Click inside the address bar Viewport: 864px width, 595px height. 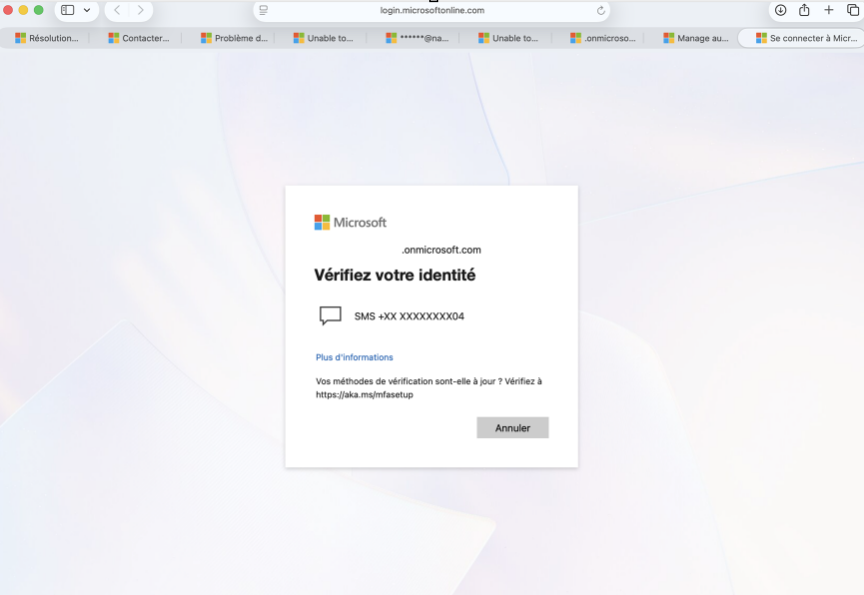point(432,11)
